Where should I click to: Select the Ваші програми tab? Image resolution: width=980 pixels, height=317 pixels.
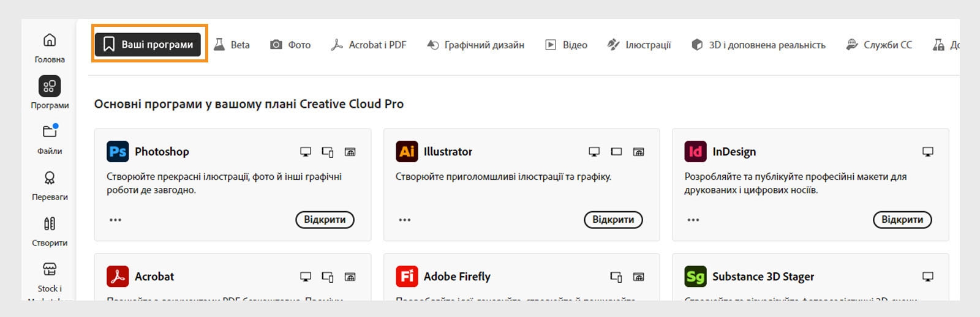(x=148, y=45)
